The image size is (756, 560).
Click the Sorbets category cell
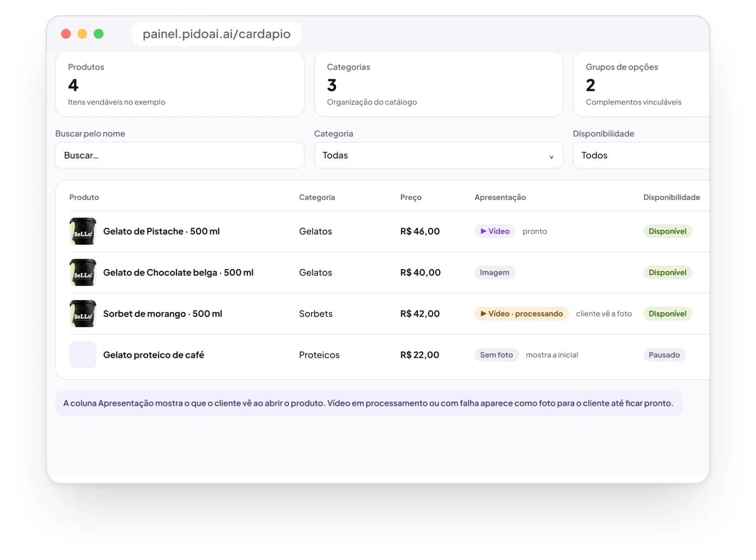coord(316,314)
